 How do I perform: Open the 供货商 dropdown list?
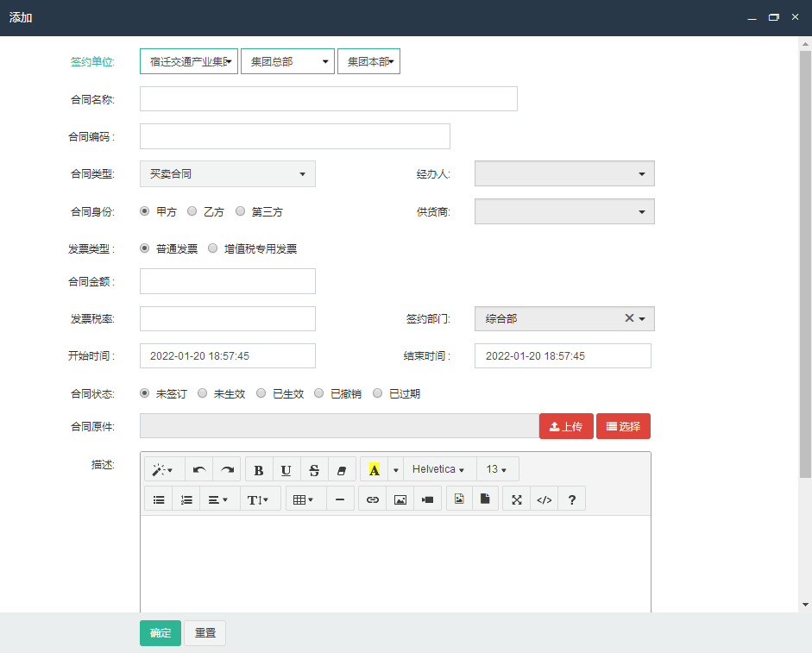click(564, 211)
